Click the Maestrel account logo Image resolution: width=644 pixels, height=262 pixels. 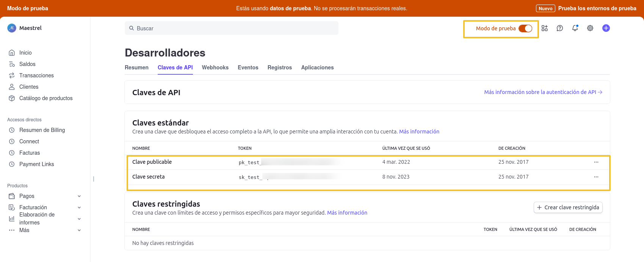point(12,28)
